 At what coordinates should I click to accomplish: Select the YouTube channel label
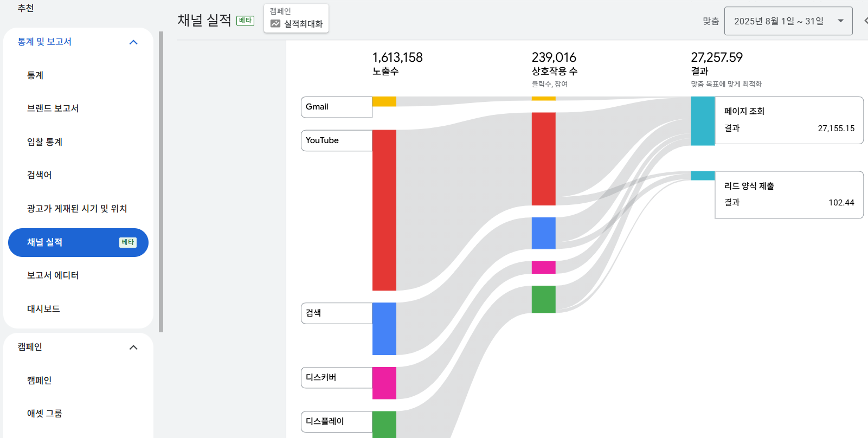click(x=336, y=140)
